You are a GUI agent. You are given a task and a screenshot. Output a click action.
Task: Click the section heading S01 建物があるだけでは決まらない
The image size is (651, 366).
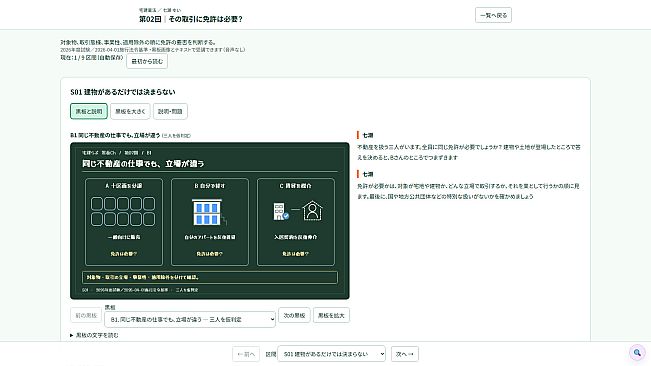pyautogui.click(x=122, y=92)
